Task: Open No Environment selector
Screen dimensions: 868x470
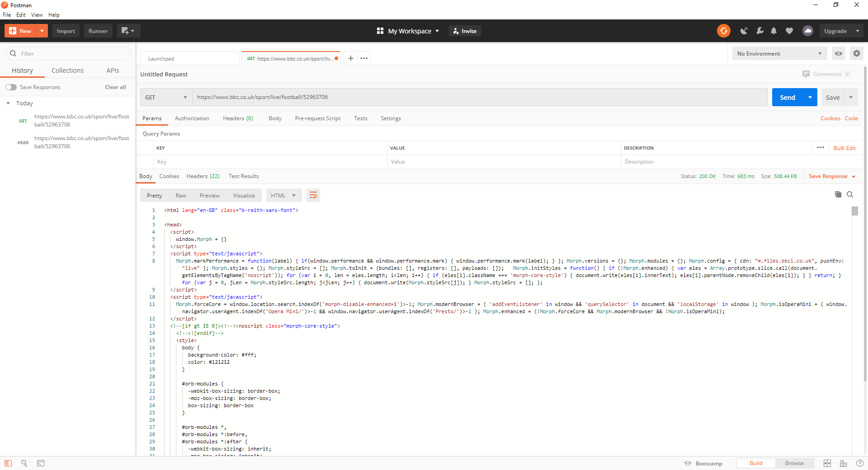Action: pos(779,53)
